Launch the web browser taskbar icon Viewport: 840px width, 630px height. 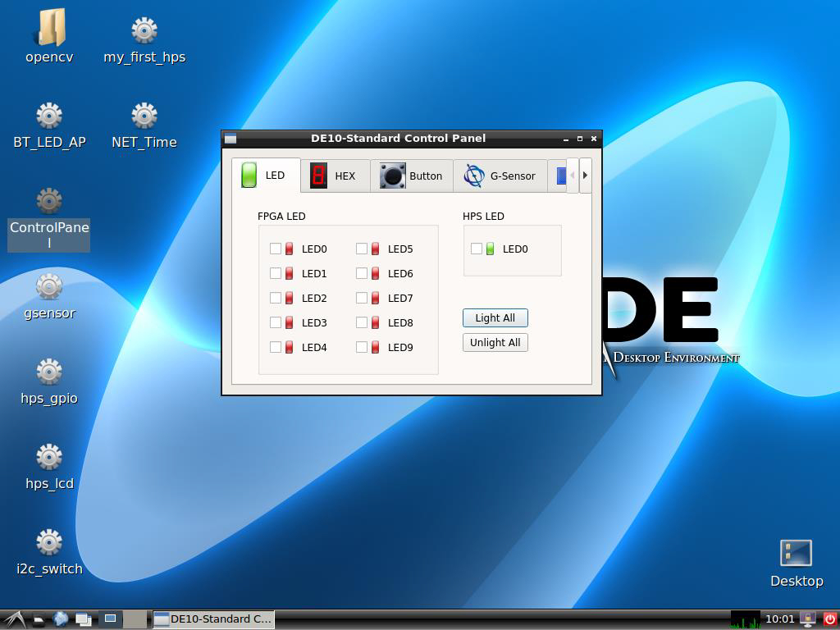61,619
